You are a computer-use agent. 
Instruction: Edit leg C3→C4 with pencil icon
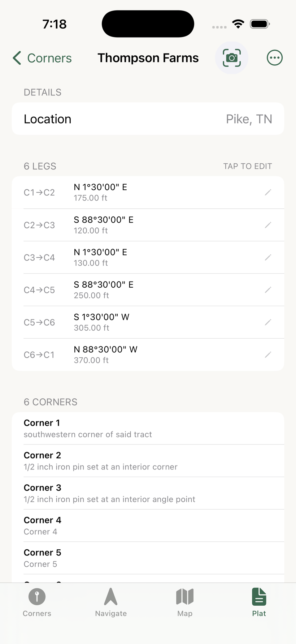click(268, 257)
